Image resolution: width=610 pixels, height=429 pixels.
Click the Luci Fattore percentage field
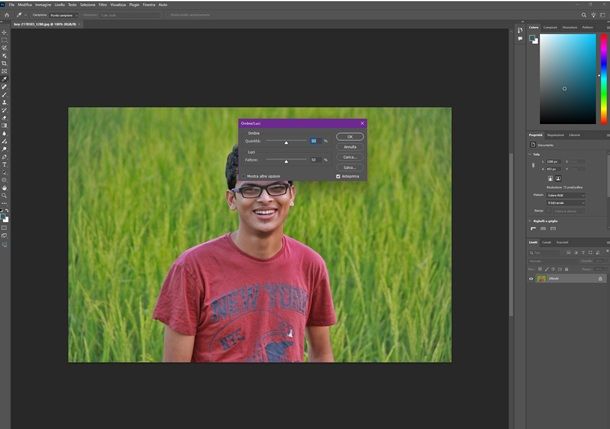point(314,159)
